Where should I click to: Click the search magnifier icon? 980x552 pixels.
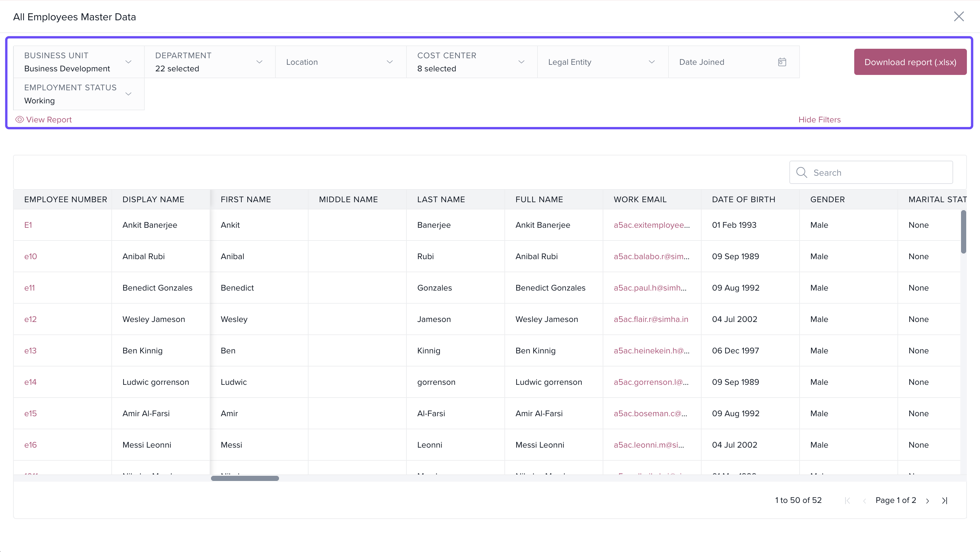[x=801, y=172]
